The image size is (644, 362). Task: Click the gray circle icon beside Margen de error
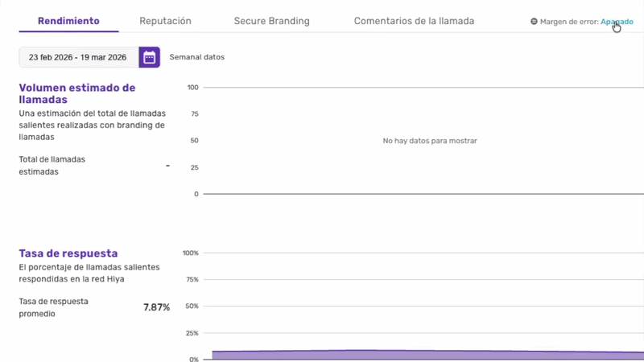point(534,22)
